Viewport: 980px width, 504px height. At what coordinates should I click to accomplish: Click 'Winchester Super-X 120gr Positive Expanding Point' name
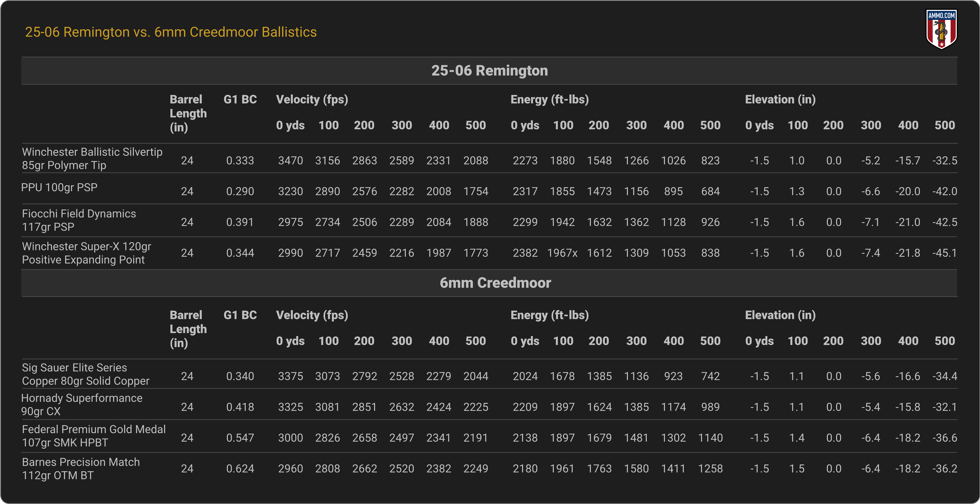pos(86,253)
